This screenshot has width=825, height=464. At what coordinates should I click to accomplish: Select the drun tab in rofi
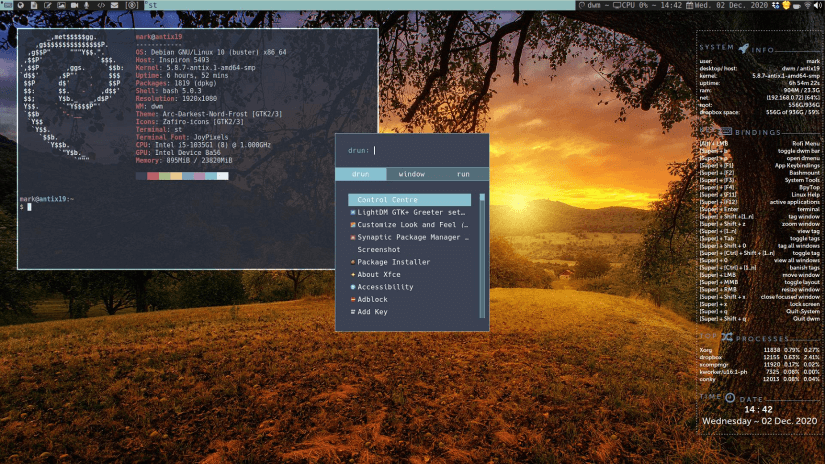coord(360,174)
